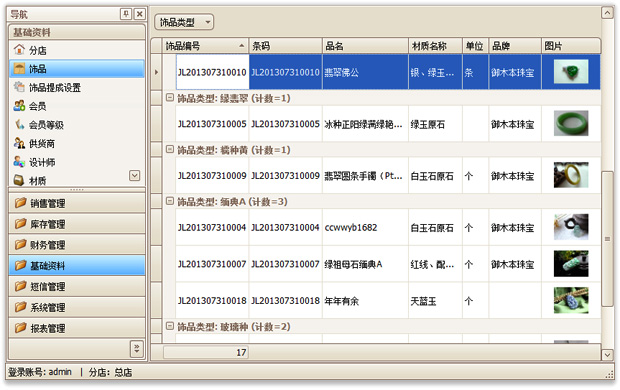Screen dimensions: 620x390
Task: Open 饰品提成设置 icon in navigation
Action: 19,87
